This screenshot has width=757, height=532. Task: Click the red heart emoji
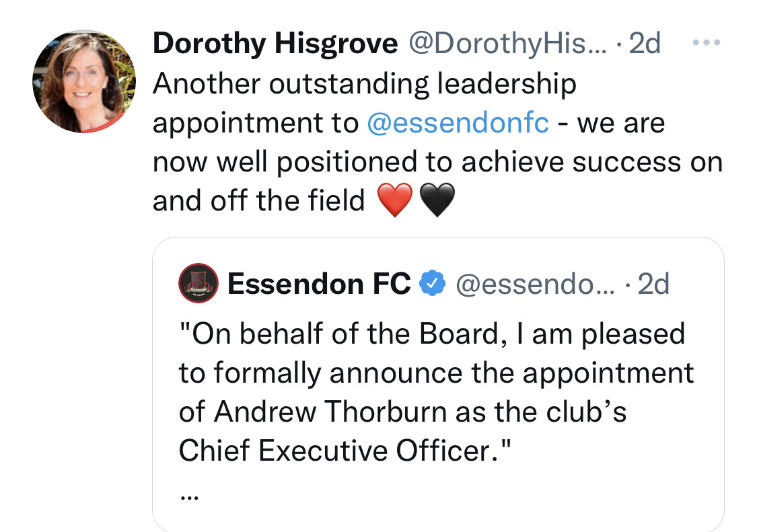(x=395, y=200)
